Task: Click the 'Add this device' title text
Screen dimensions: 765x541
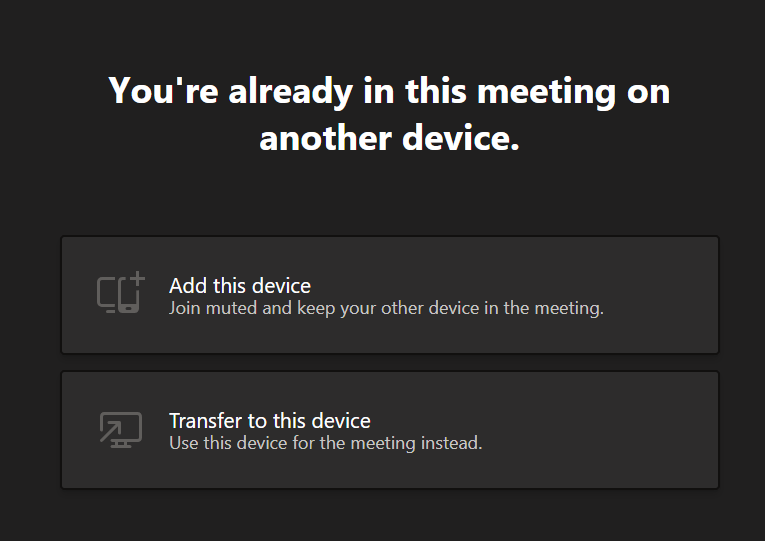Action: (240, 285)
